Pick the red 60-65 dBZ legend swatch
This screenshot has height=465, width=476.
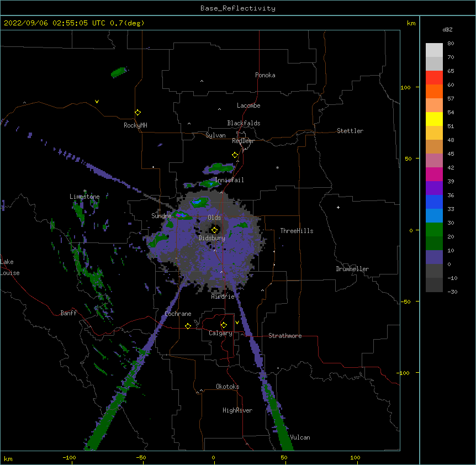pos(434,78)
